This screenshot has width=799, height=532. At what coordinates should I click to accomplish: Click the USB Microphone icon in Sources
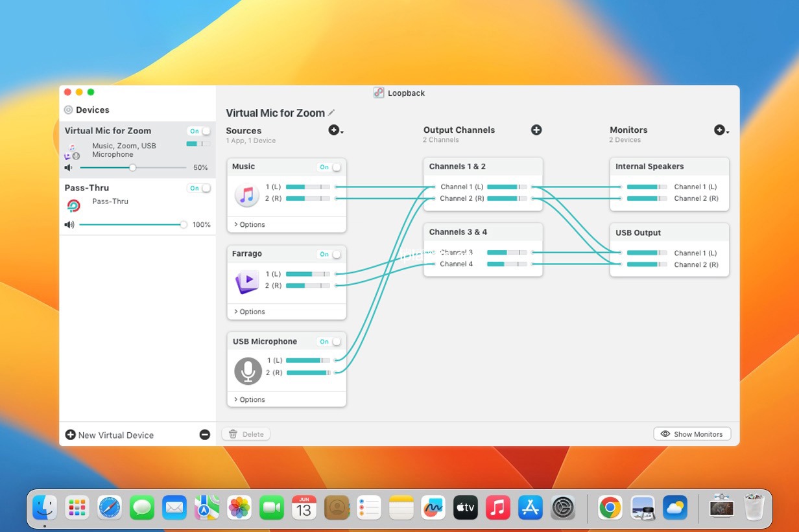click(x=248, y=371)
